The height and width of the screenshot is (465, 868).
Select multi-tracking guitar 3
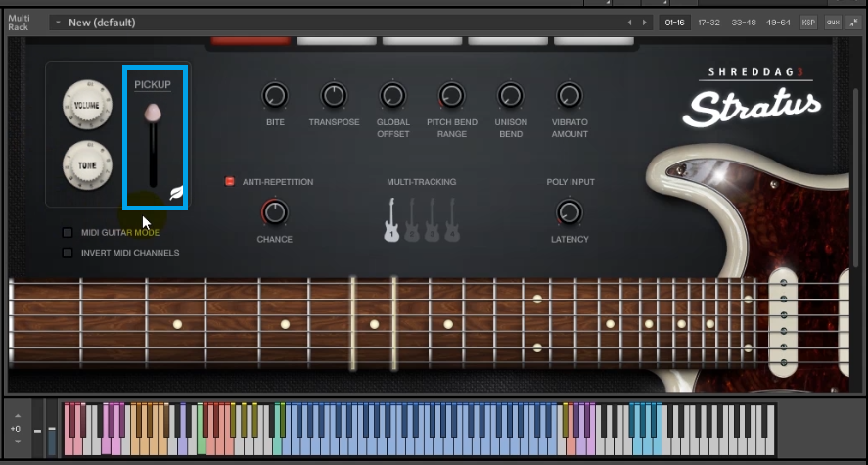tap(432, 219)
